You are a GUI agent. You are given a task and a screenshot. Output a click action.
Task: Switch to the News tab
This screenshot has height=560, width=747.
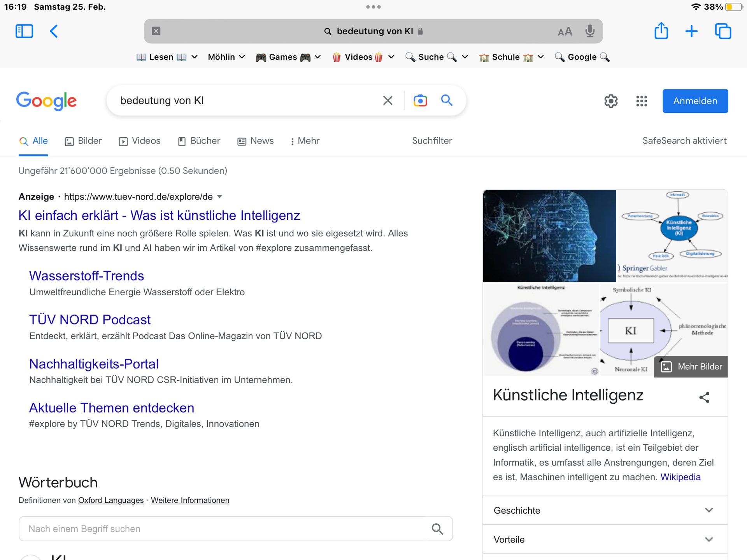[256, 141]
